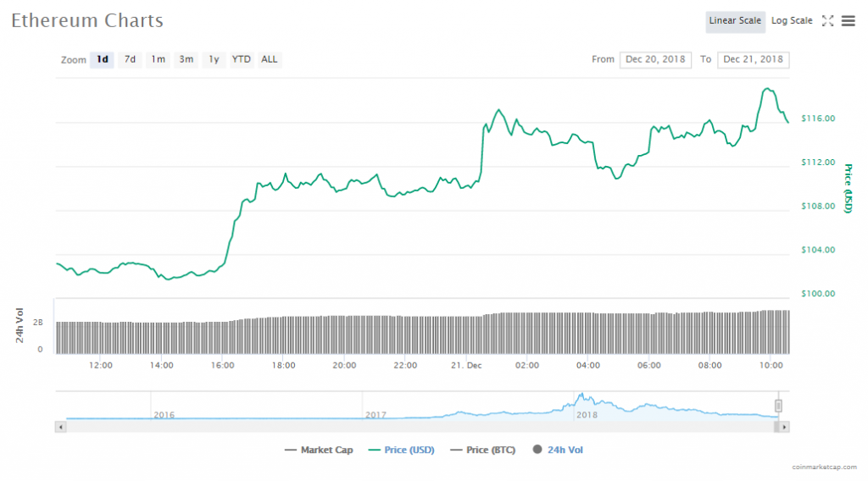Screen dimensions: 868x481
Task: Click the fullscreen expand icon
Action: (828, 21)
